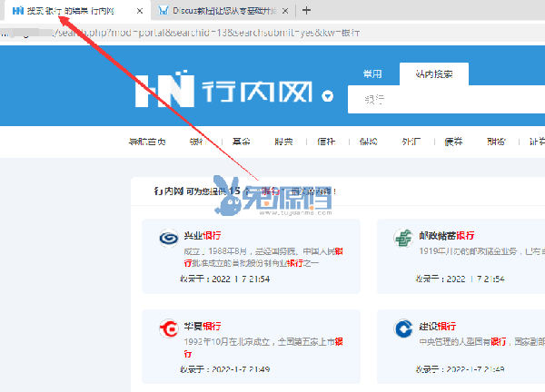The height and width of the screenshot is (392, 545).
Task: Open the 银行 navigation menu item
Action: pyautogui.click(x=198, y=142)
